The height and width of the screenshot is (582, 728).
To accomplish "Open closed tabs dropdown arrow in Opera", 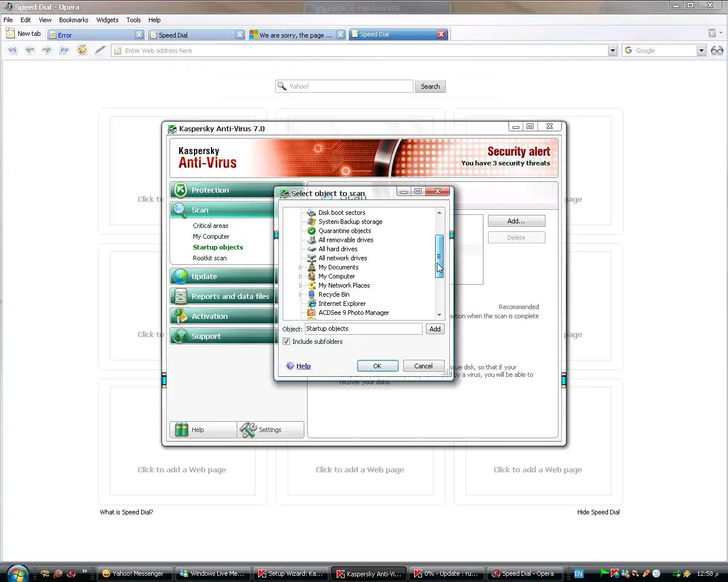I will click(x=721, y=34).
